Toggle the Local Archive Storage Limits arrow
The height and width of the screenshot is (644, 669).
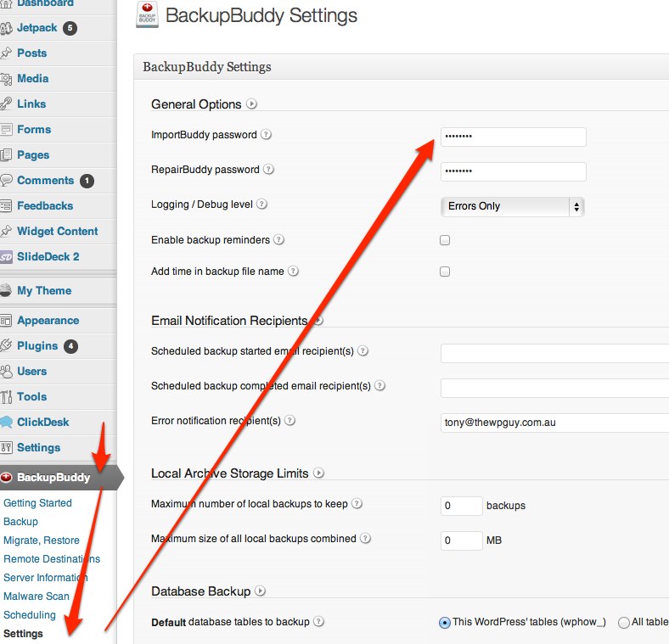click(318, 473)
